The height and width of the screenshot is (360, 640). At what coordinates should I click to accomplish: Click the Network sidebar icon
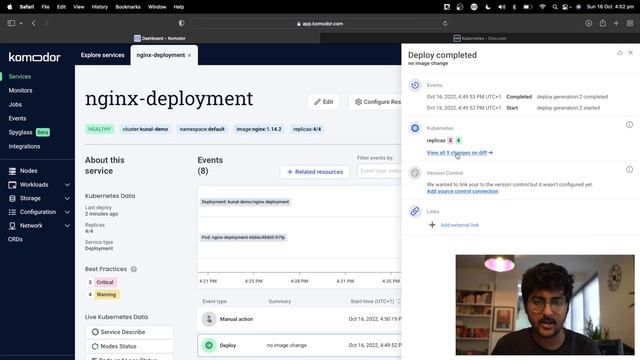[x=12, y=226]
